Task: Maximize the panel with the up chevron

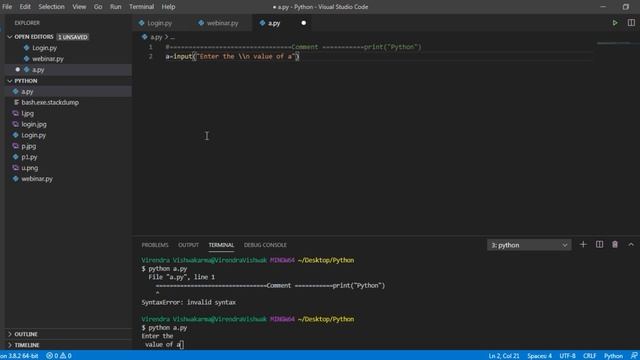Action: coord(631,244)
